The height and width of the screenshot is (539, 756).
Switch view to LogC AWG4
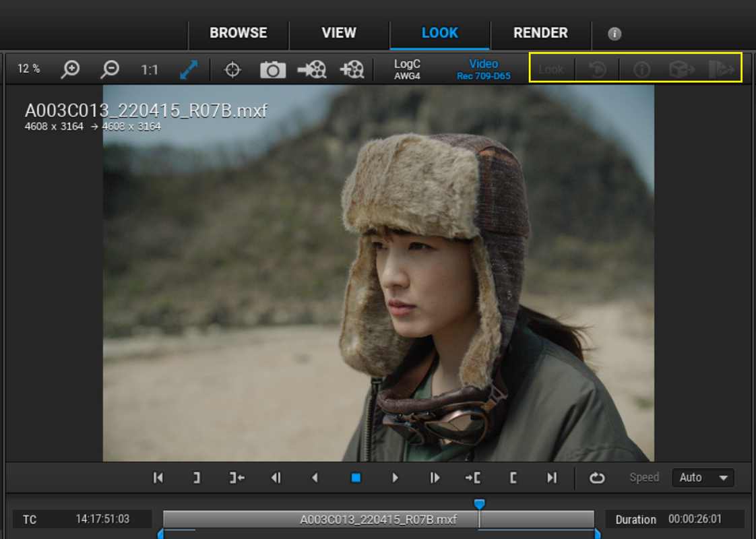tap(407, 69)
